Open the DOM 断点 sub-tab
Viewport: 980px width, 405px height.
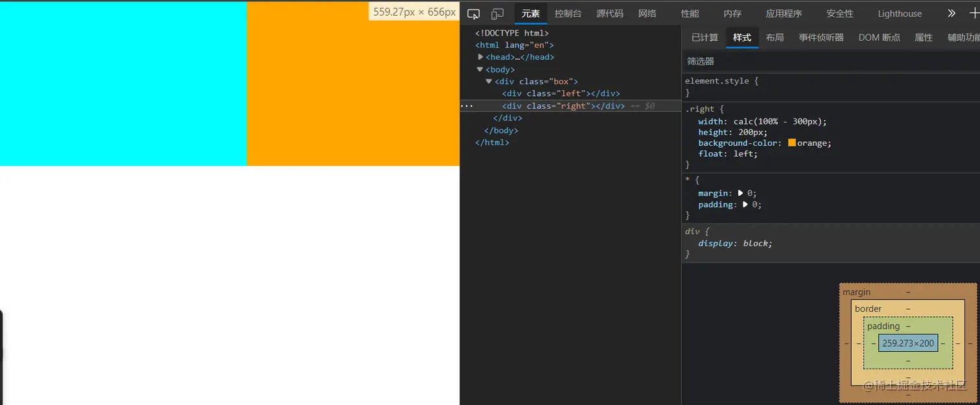click(x=880, y=38)
